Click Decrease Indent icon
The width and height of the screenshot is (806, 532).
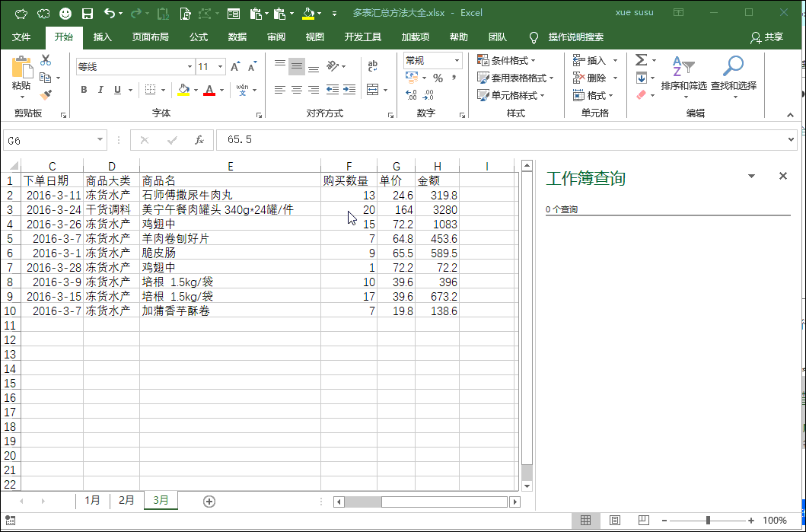pos(332,90)
